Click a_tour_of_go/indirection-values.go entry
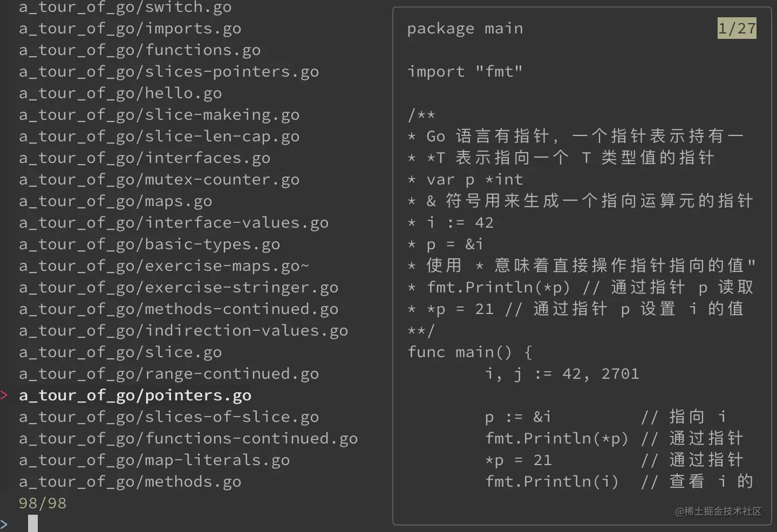 [183, 331]
